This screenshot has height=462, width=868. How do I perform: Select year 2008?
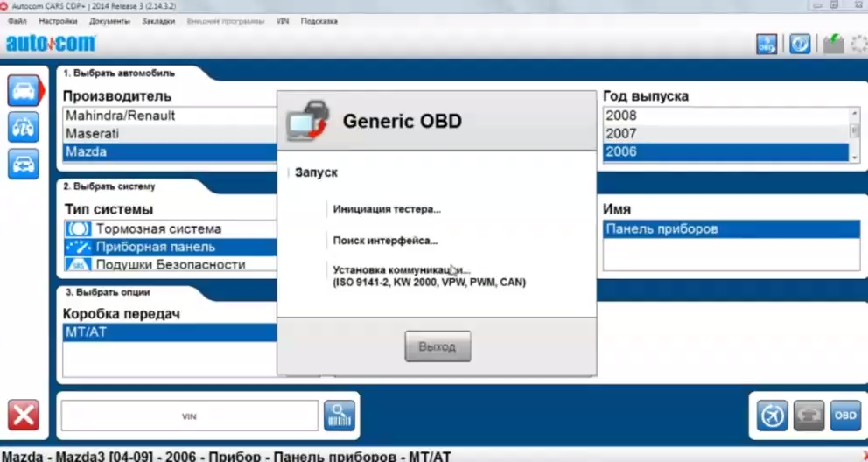pyautogui.click(x=725, y=115)
